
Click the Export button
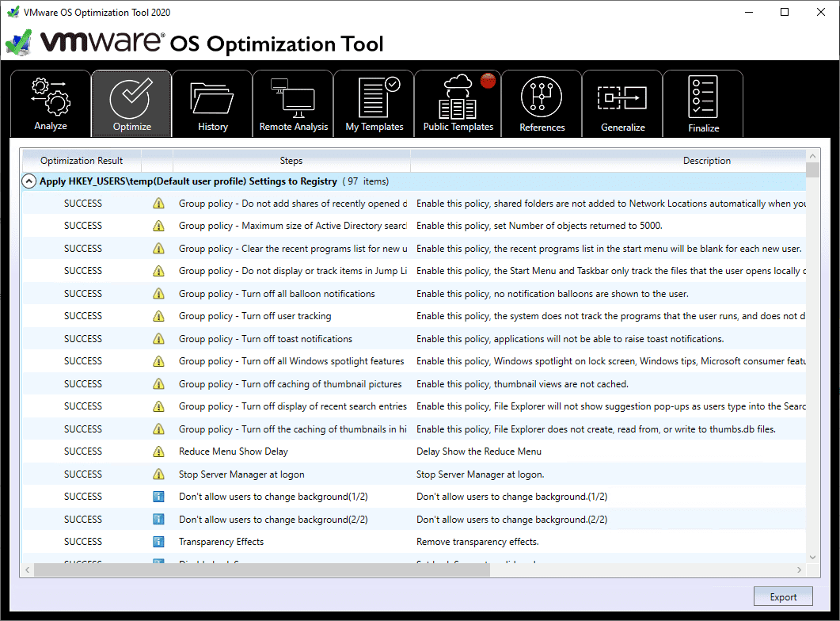(783, 596)
